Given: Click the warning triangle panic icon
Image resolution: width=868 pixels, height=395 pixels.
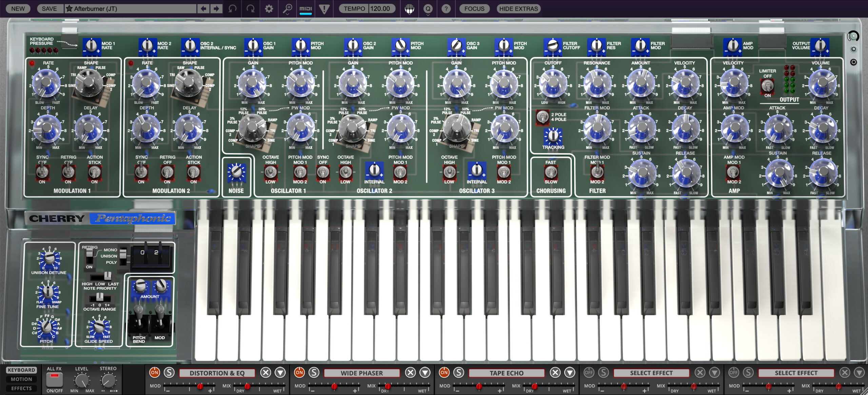Looking at the screenshot, I should click(x=324, y=8).
